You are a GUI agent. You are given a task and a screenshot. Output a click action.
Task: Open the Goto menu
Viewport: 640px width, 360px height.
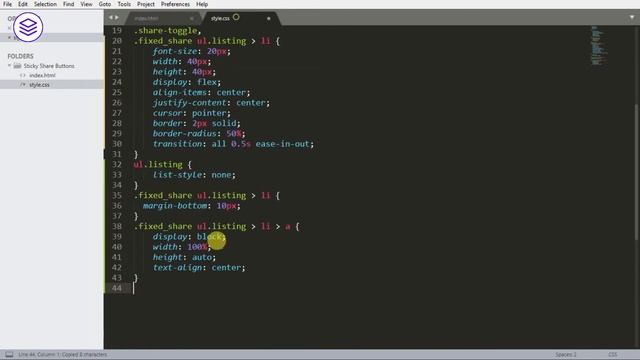105,4
